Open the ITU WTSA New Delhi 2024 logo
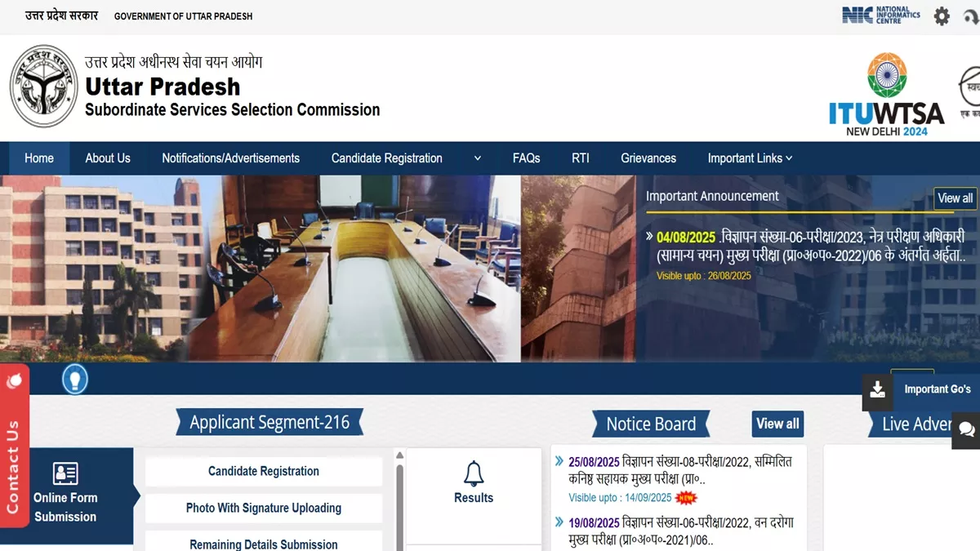The height and width of the screenshot is (551, 980). [x=886, y=95]
